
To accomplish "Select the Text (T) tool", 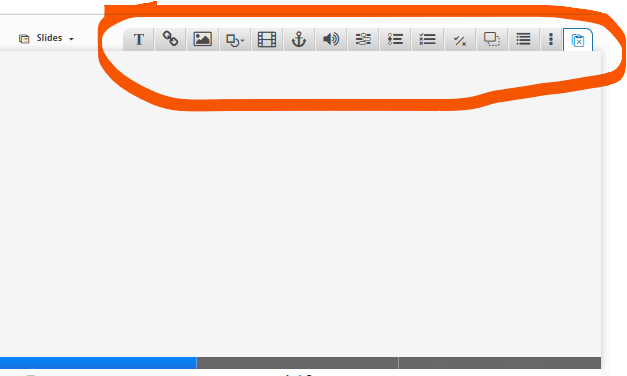I will [x=139, y=39].
